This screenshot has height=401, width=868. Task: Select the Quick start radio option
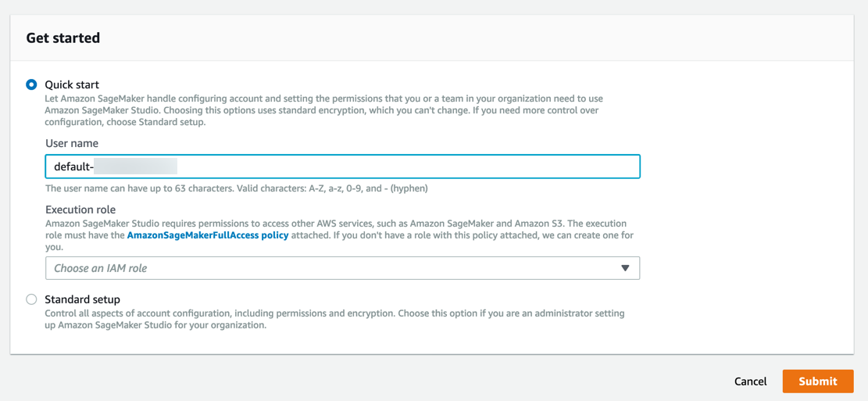[x=31, y=84]
